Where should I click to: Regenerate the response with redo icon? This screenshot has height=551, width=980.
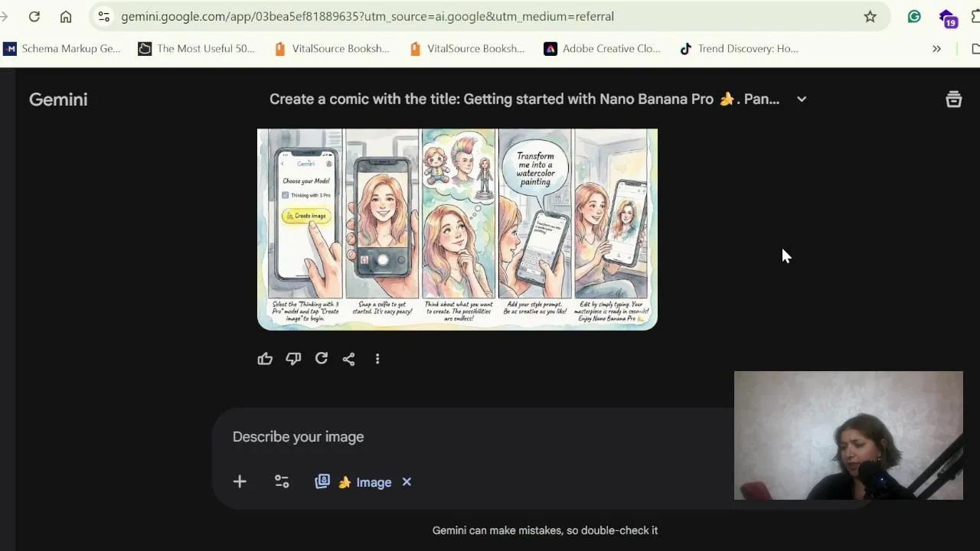click(x=322, y=358)
